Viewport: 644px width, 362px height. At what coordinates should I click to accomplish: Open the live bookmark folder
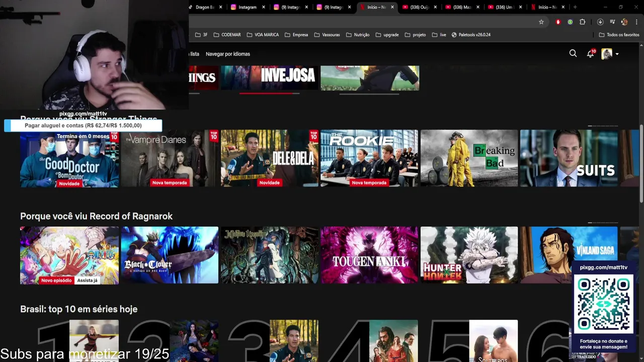(x=439, y=35)
